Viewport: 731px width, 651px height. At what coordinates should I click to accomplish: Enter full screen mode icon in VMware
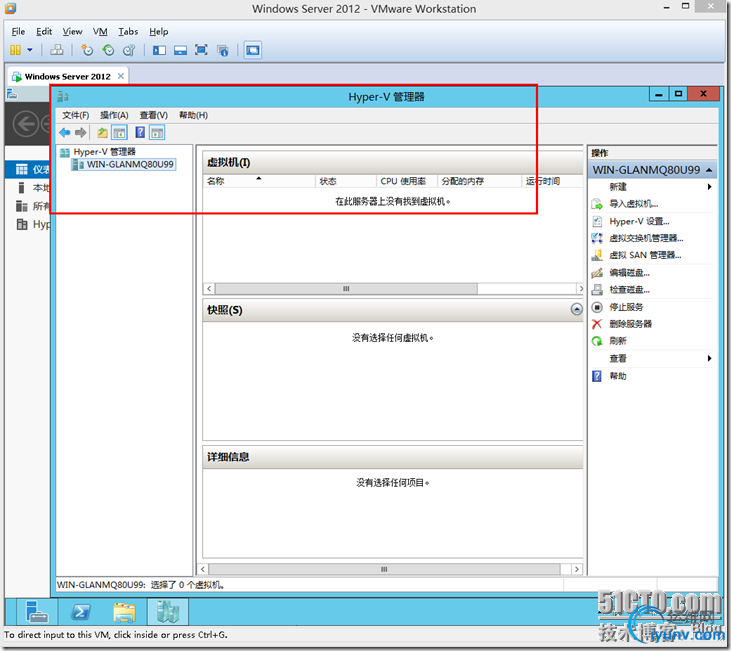click(201, 50)
